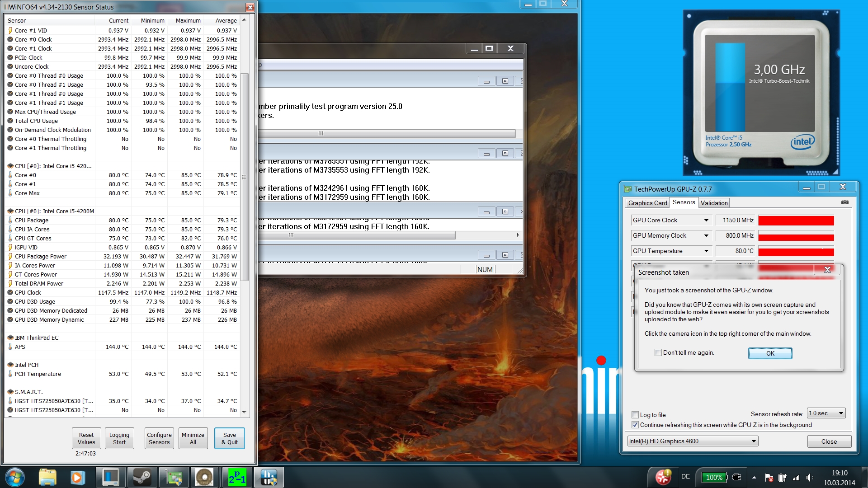Enable Log to file checkbox
This screenshot has width=868, height=488.
click(635, 415)
